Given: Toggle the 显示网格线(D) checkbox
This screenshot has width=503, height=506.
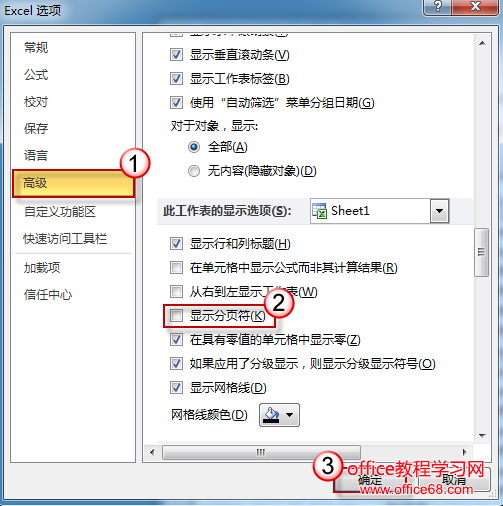Looking at the screenshot, I should coord(176,387).
